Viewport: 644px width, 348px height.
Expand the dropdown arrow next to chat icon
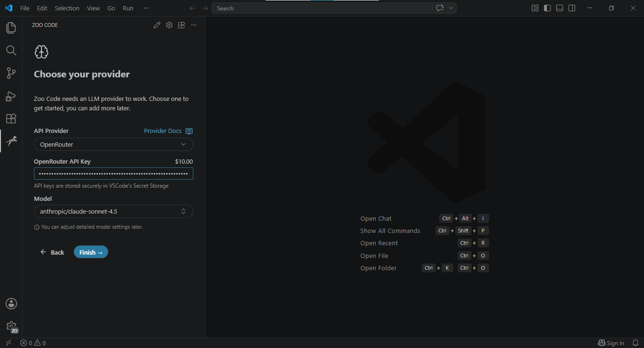[451, 8]
